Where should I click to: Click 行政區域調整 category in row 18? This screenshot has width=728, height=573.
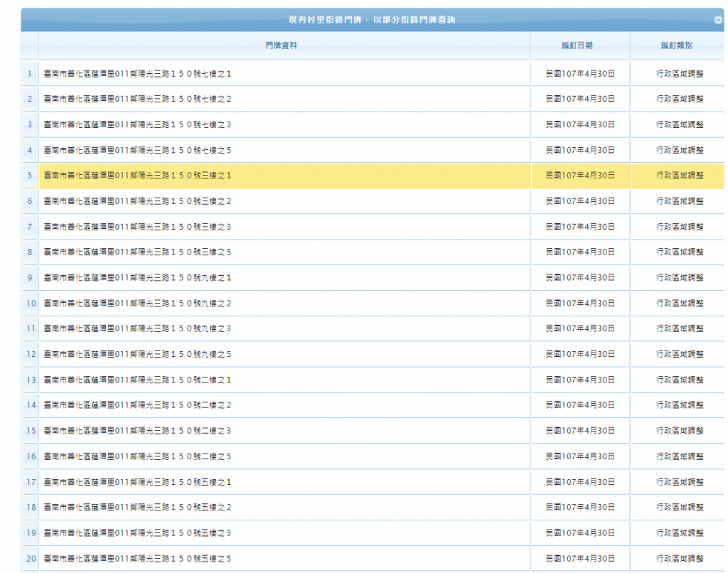tap(680, 508)
